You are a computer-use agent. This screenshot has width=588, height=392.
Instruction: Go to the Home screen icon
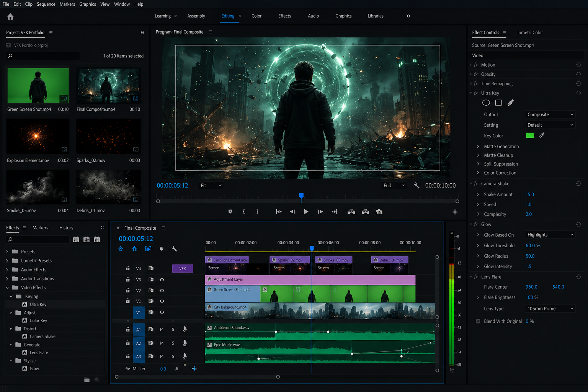click(10, 16)
